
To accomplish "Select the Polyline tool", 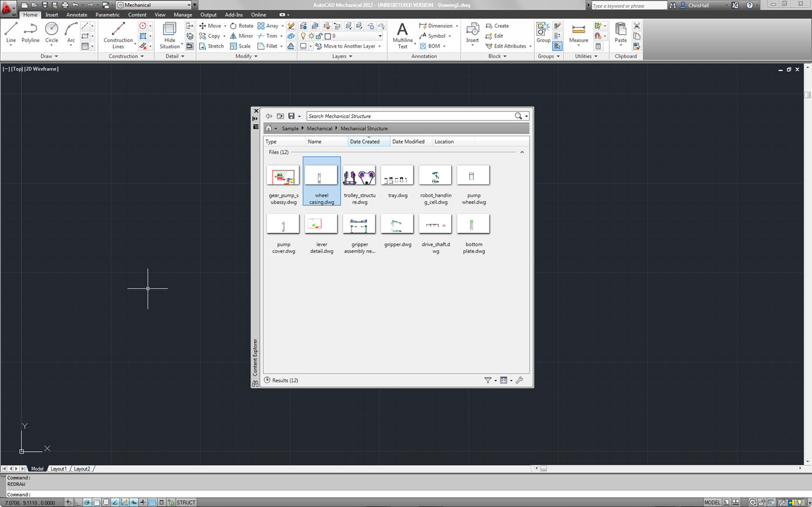I will pyautogui.click(x=31, y=32).
